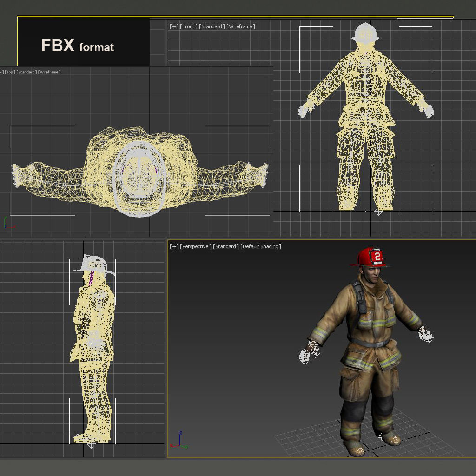This screenshot has width=476, height=476.
Task: Open [Wireframe] shading label in Front viewport
Action: pos(241,26)
